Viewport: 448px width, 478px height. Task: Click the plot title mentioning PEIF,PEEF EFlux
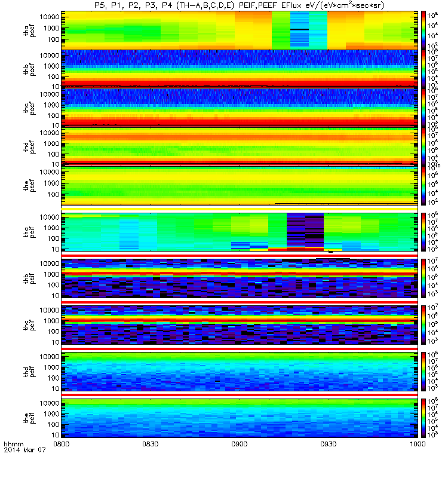pos(239,5)
